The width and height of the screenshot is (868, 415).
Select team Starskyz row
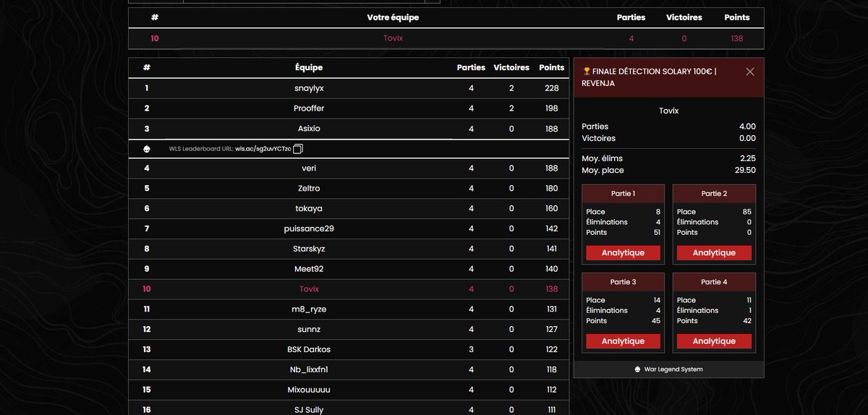[349, 249]
